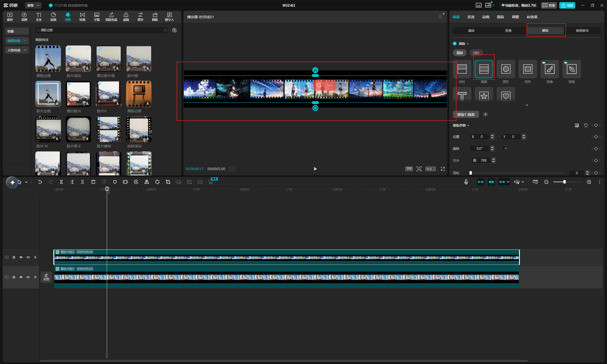Select the 线性 linear mask
This screenshot has height=364, width=607.
462,69
